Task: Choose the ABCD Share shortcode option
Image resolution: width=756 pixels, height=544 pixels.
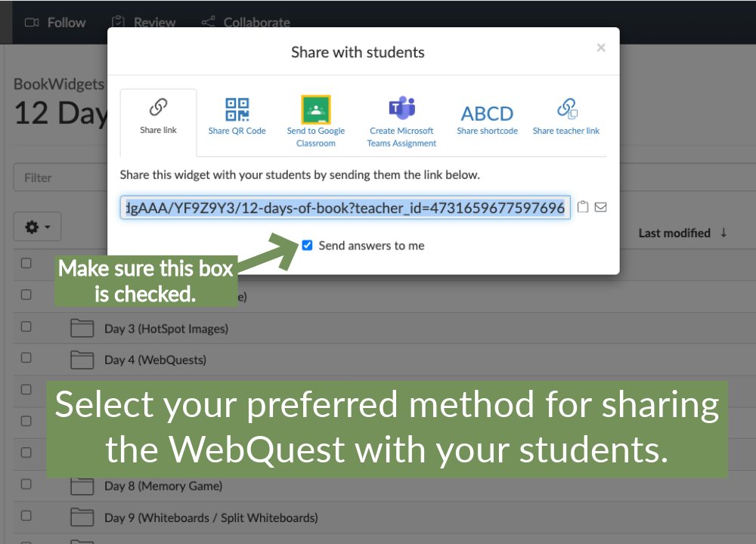Action: pos(487,117)
